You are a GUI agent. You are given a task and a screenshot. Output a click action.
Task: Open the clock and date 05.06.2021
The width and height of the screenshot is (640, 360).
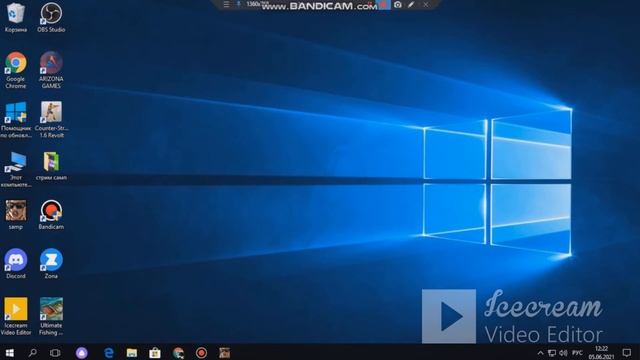[x=601, y=353]
